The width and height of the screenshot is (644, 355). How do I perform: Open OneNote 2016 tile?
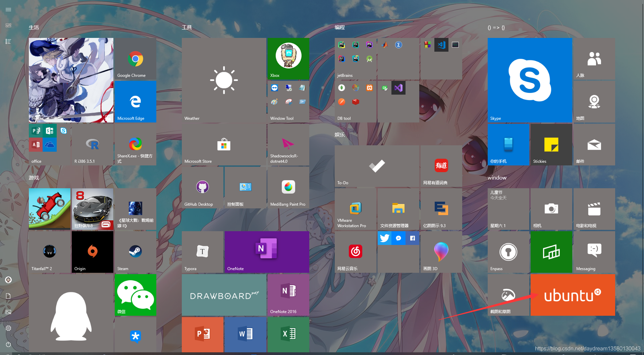288,295
